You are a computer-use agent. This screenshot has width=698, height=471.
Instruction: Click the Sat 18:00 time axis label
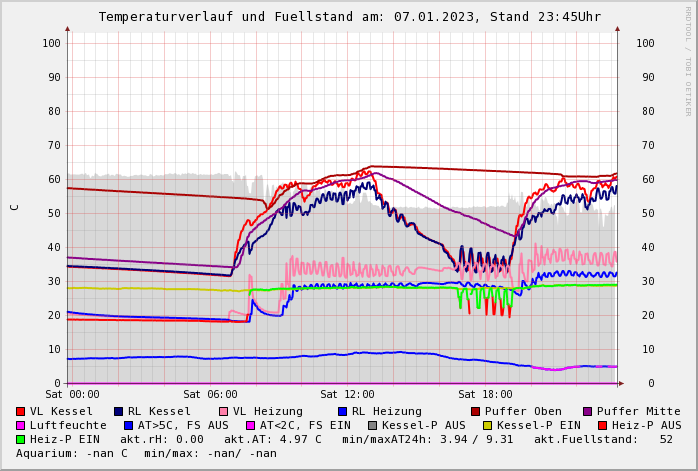(485, 394)
